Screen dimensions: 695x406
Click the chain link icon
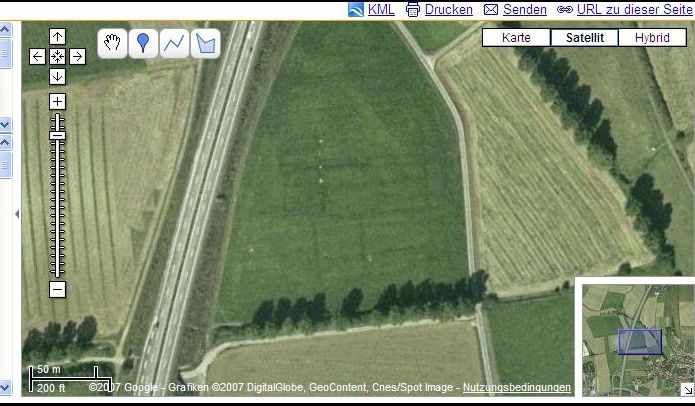tap(564, 9)
